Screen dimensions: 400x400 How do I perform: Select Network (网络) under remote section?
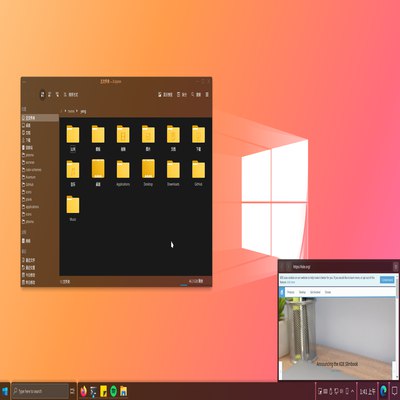[40, 241]
